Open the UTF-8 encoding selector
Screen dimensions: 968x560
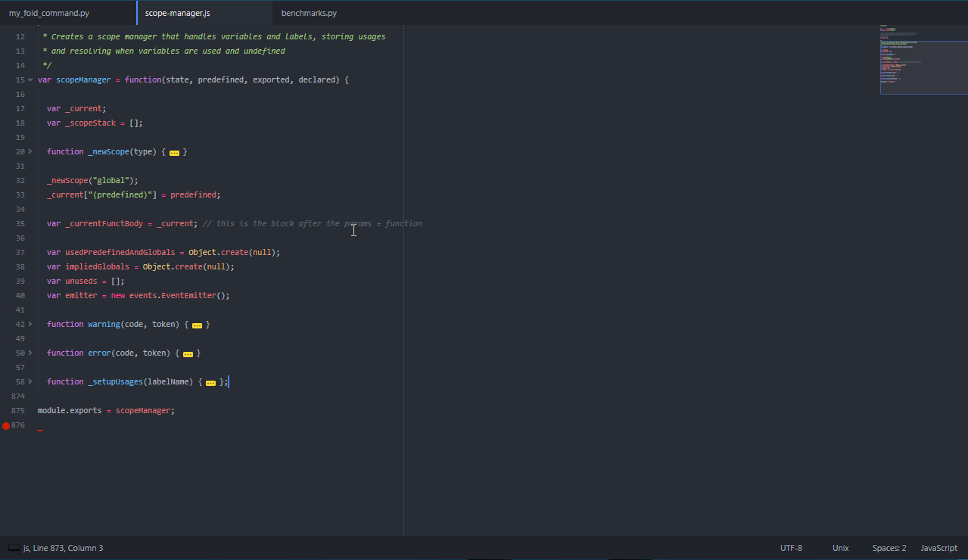pyautogui.click(x=791, y=548)
